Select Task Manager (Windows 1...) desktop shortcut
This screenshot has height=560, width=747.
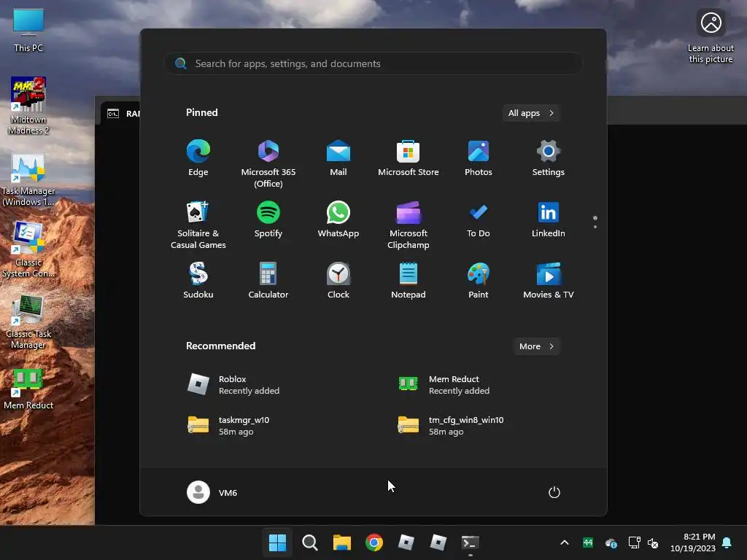point(28,179)
